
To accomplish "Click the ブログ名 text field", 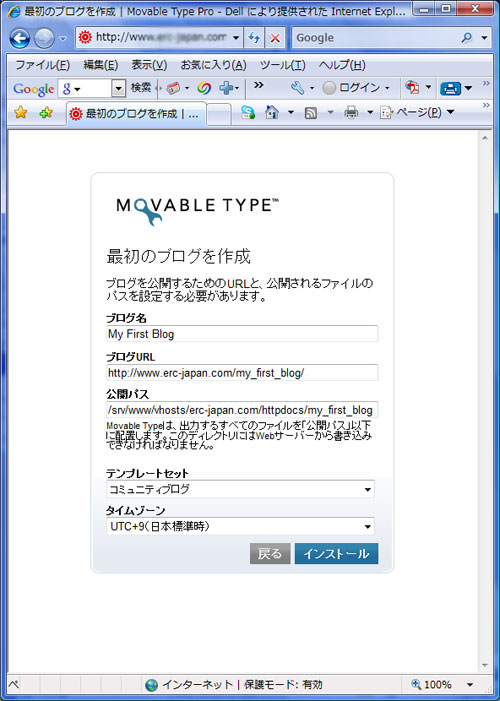I will click(x=242, y=334).
